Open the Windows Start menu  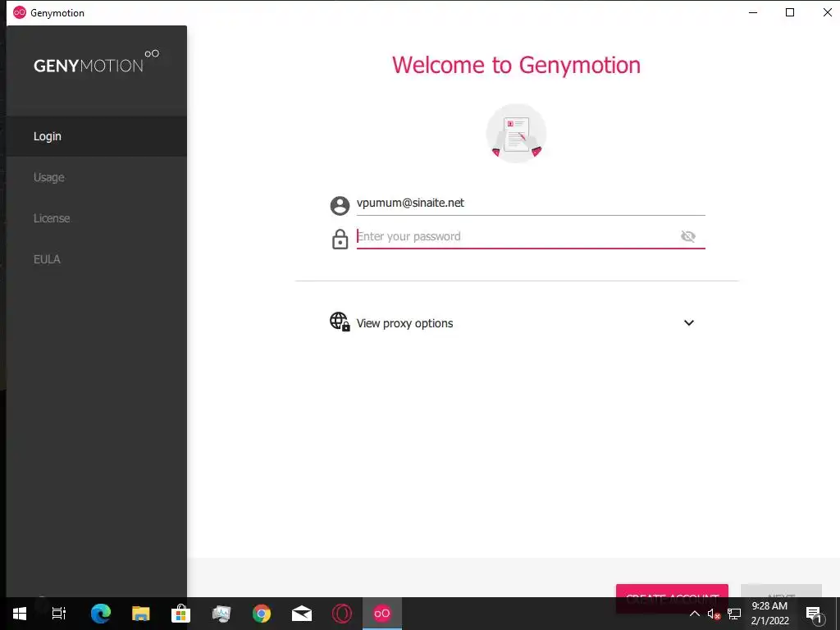click(20, 614)
